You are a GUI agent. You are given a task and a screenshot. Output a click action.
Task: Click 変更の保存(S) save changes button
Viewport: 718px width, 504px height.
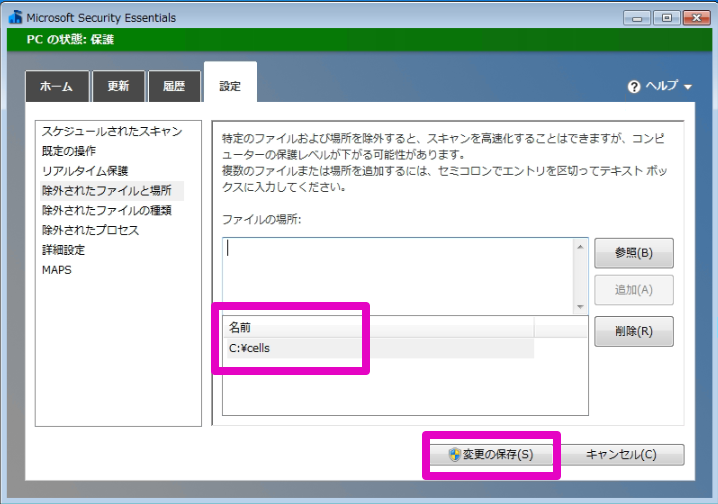tap(491, 455)
